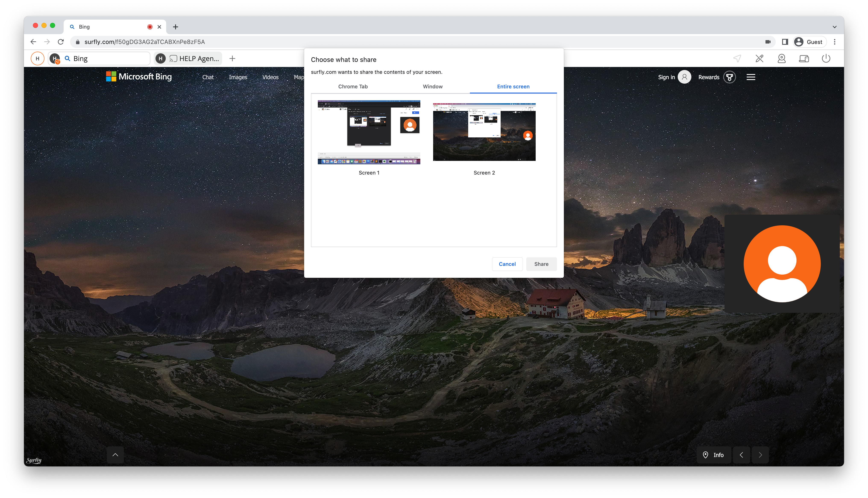Expand the Bing bottom panel up-arrow
Image resolution: width=868 pixels, height=498 pixels.
(x=115, y=454)
